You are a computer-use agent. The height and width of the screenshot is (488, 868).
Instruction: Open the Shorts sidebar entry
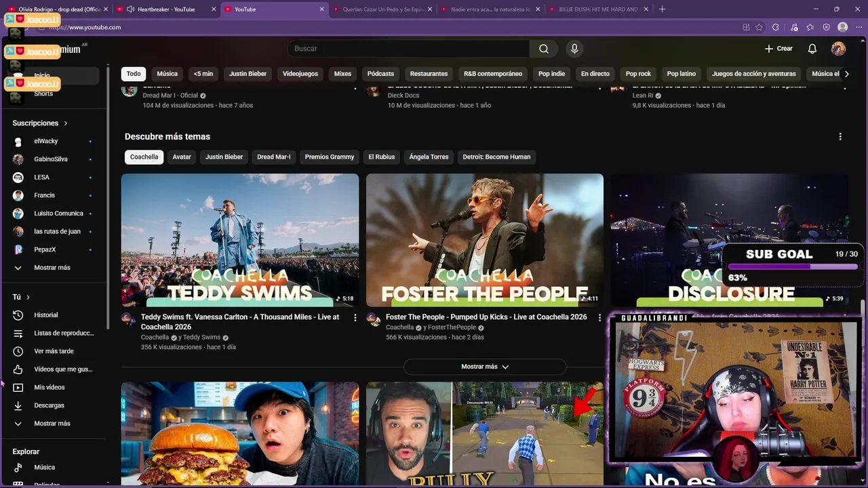(43, 94)
